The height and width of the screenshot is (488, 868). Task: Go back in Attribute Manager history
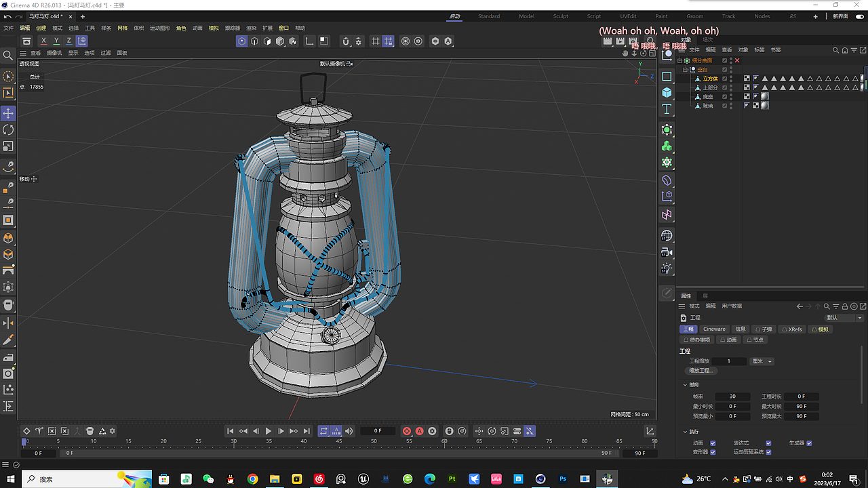click(x=800, y=306)
